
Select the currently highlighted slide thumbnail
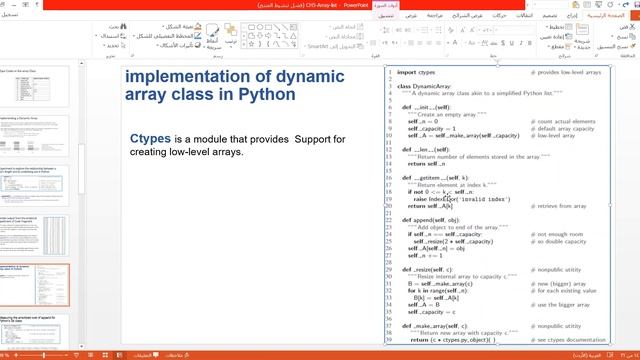click(x=34, y=285)
